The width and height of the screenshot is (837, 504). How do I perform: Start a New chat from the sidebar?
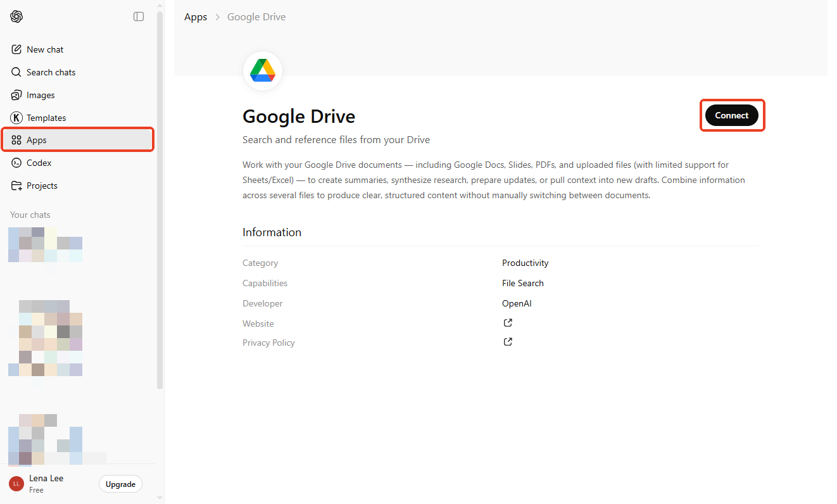coord(44,49)
